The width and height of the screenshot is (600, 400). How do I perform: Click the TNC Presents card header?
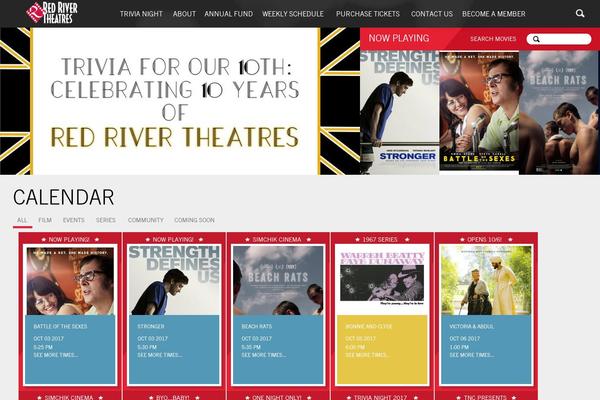tap(485, 397)
